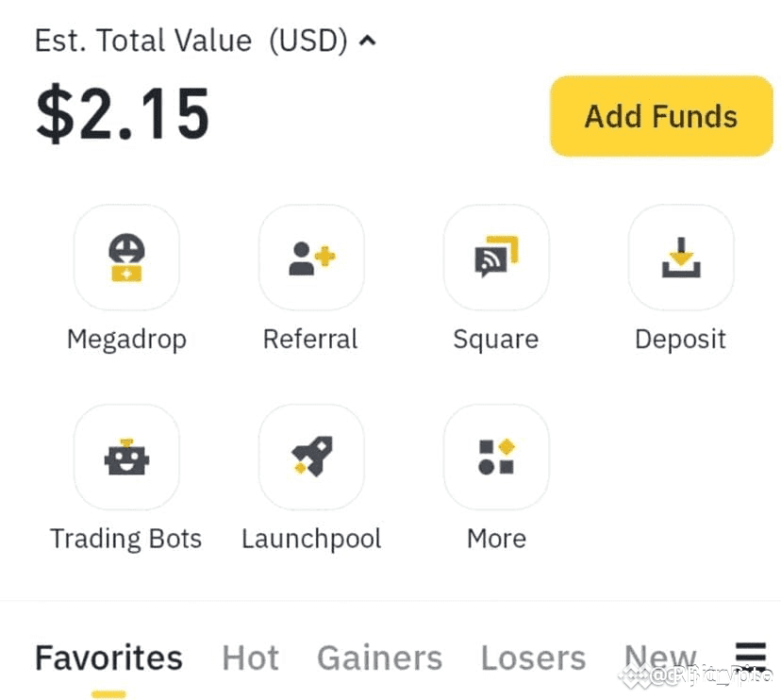
Task: Tap the $2.15 balance amount
Action: [x=123, y=114]
